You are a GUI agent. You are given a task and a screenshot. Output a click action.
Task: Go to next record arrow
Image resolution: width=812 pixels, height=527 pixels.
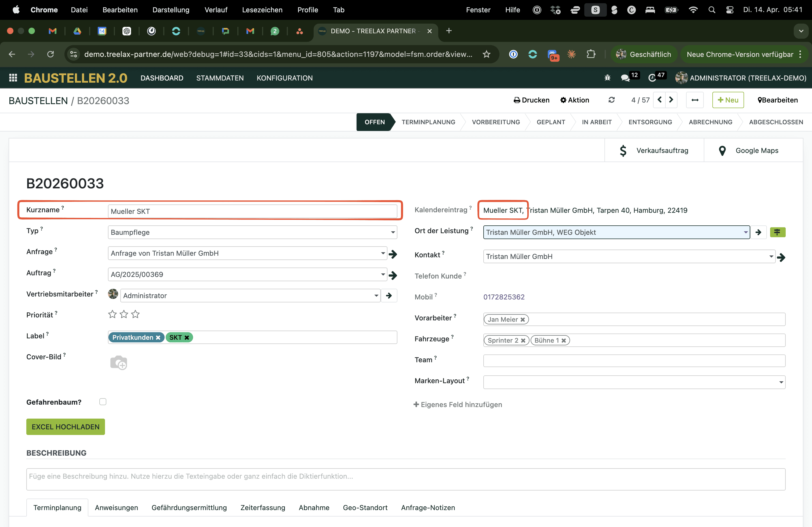coord(671,100)
